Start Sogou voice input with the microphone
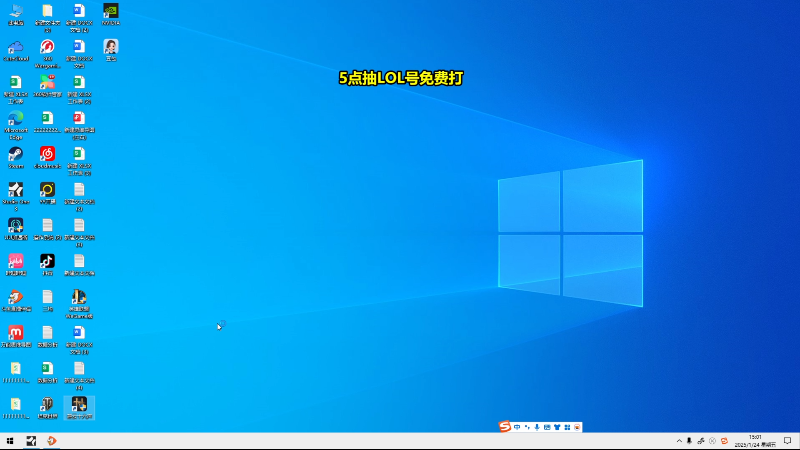This screenshot has height=450, width=800. (537, 427)
